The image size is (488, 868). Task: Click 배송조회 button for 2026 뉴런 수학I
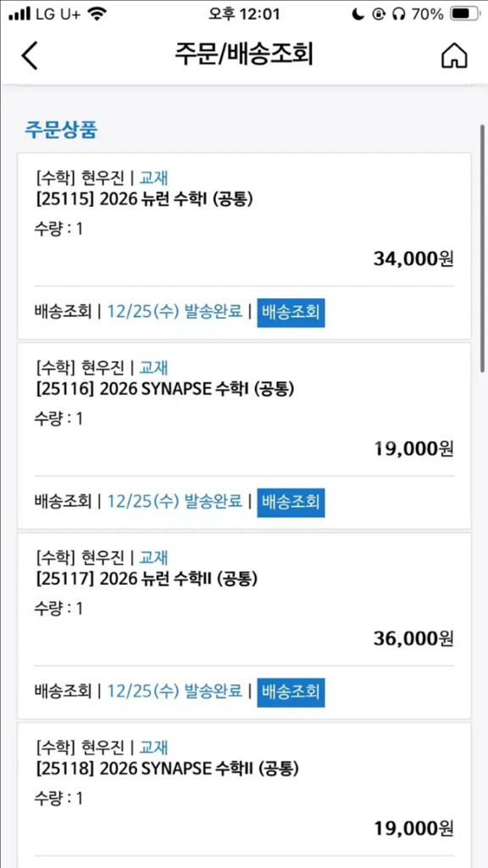point(291,312)
